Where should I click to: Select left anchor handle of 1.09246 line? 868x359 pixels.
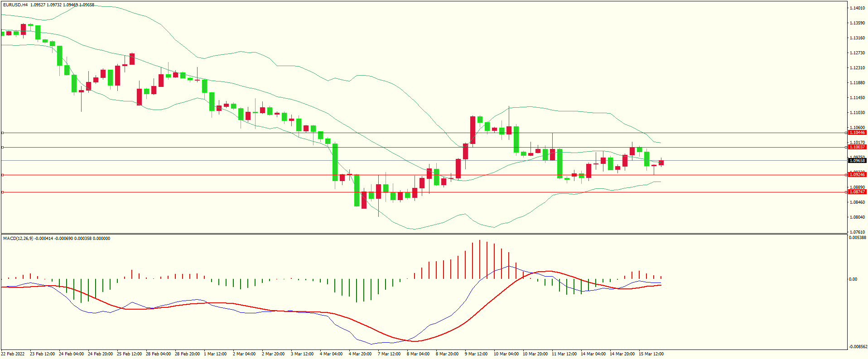[2, 175]
